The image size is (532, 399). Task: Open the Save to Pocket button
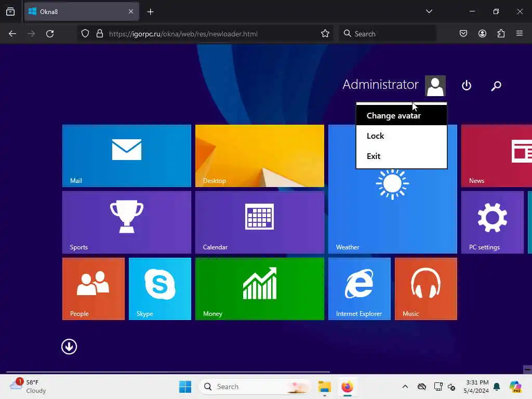tap(463, 34)
